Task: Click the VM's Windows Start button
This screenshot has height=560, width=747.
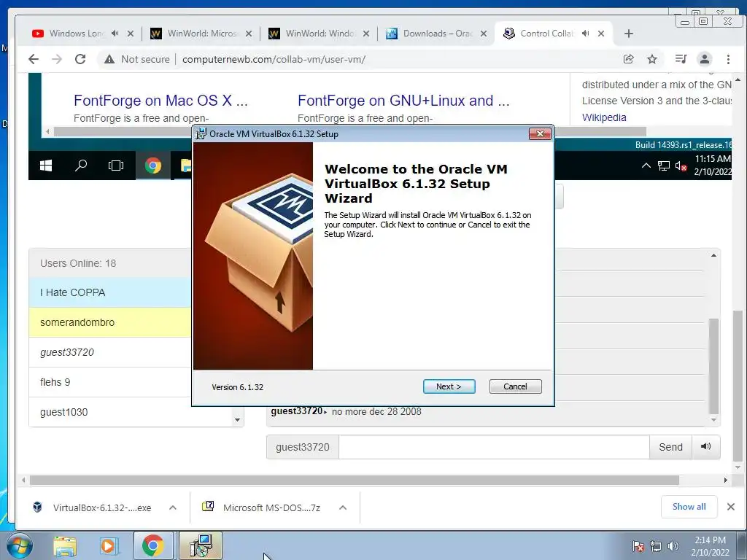Action: (46, 166)
